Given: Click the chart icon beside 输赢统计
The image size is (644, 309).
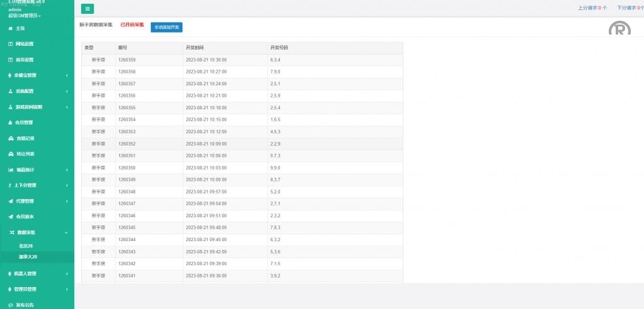Looking at the screenshot, I should point(10,170).
